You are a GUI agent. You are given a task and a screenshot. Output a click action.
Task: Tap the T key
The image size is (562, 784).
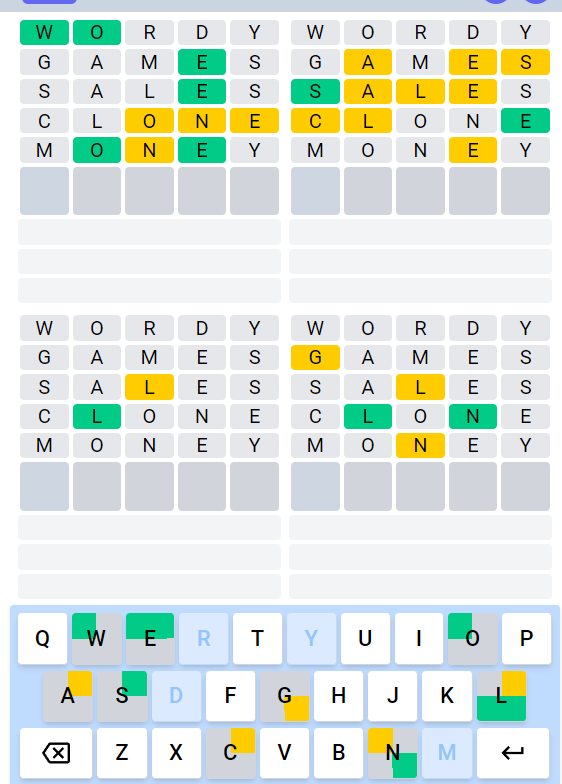(x=258, y=638)
